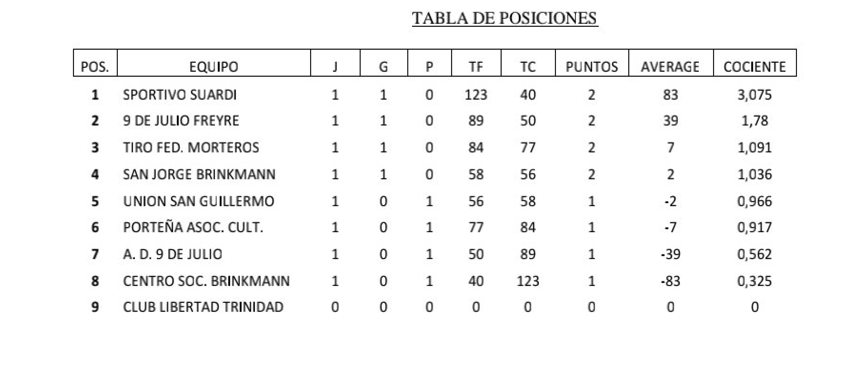Select A. D. 9 DE JULIO entry
868x366 pixels.
(172, 254)
